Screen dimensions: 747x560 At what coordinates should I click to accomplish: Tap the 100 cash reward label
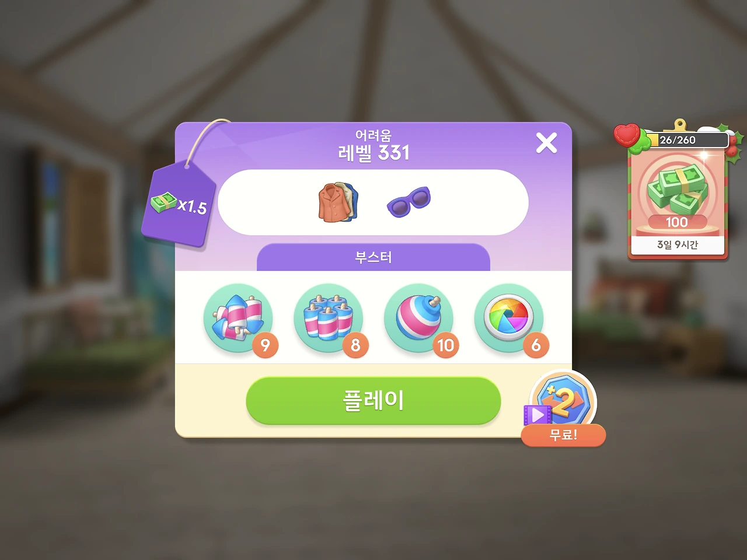[x=677, y=222]
